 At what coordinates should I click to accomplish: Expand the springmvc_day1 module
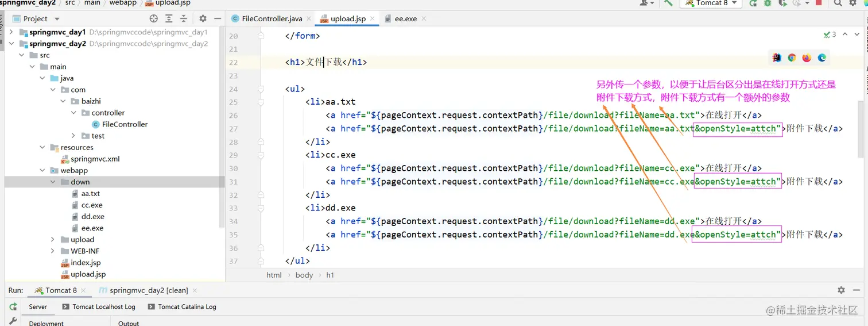[11, 32]
